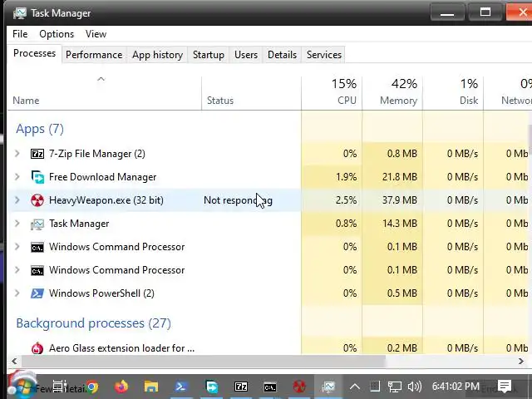Viewport: 532px width, 399px height.
Task: Click the volume icon in system tray
Action: coord(413,387)
